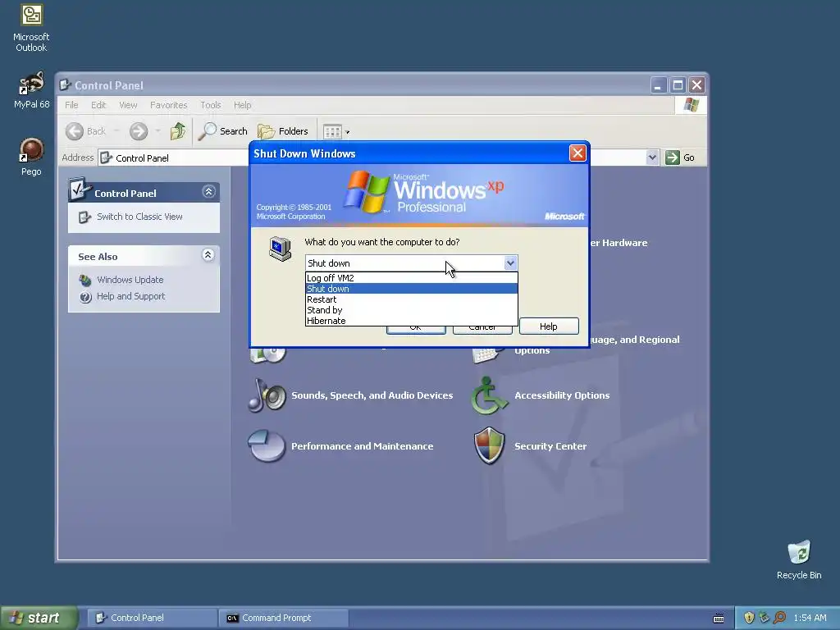Switch to Command Prompt taskbar button
The width and height of the screenshot is (840, 630).
(x=283, y=619)
